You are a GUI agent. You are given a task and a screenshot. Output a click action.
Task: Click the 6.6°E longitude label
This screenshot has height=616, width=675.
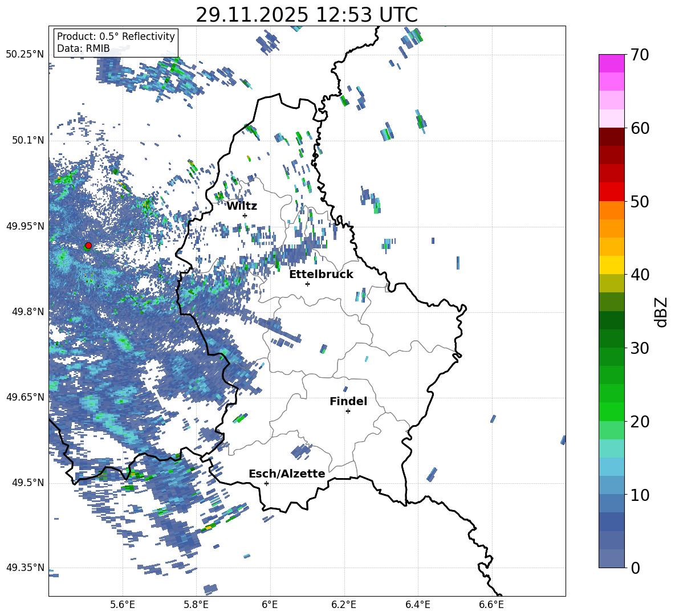[491, 605]
